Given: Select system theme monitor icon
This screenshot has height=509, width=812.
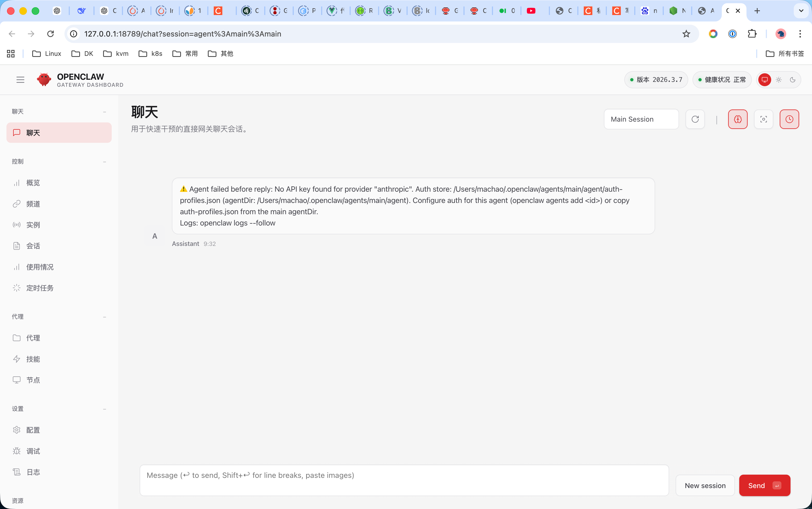Looking at the screenshot, I should (x=764, y=79).
